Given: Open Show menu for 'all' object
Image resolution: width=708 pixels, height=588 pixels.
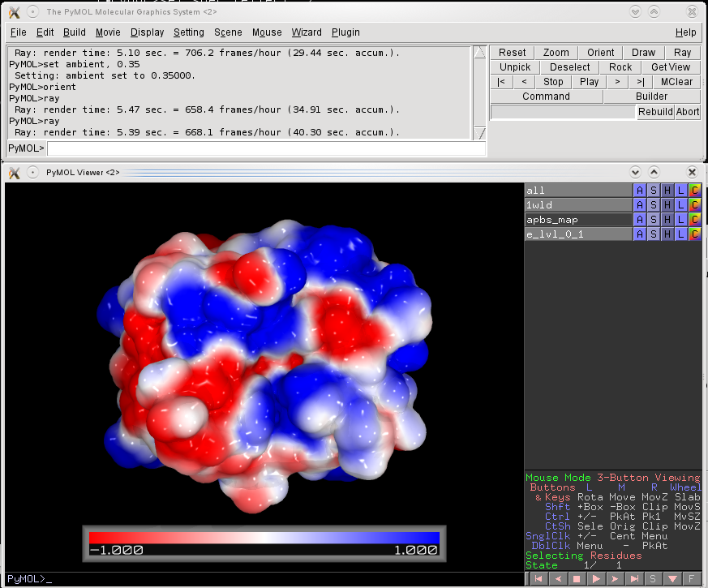Looking at the screenshot, I should pos(654,191).
